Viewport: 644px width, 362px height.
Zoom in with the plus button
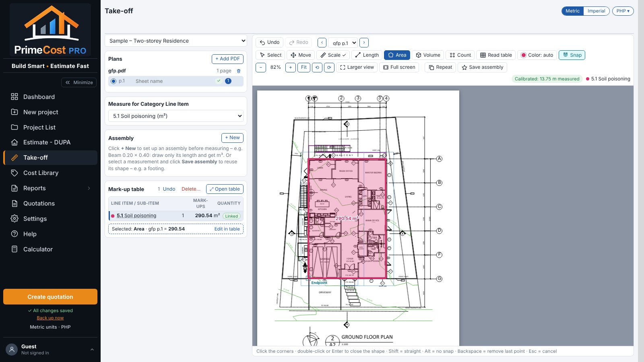coord(291,67)
